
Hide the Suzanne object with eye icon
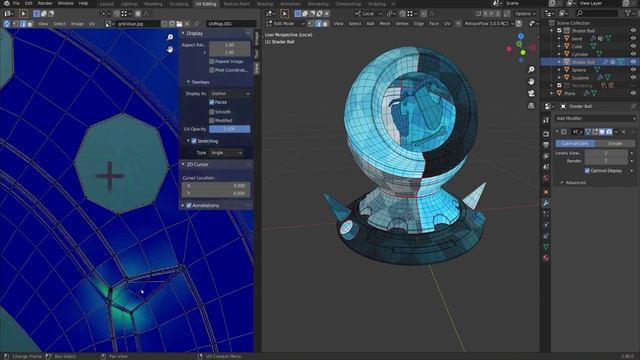coord(633,78)
